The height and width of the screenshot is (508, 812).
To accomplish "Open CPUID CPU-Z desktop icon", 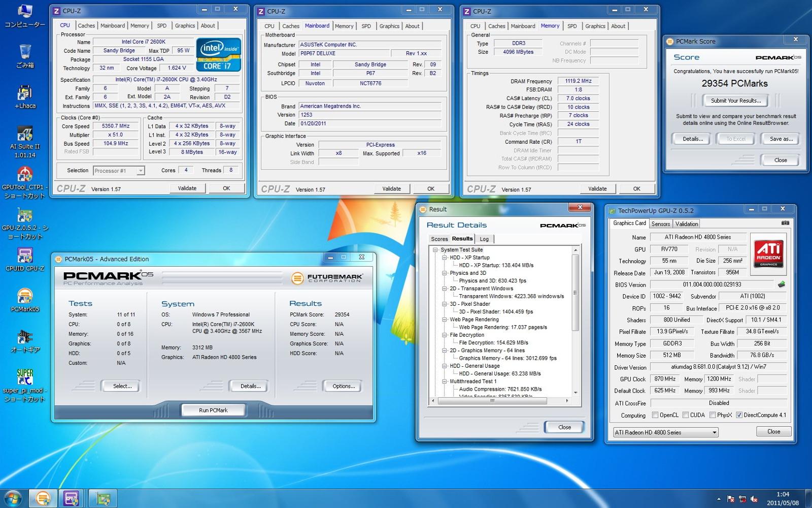I will [25, 260].
